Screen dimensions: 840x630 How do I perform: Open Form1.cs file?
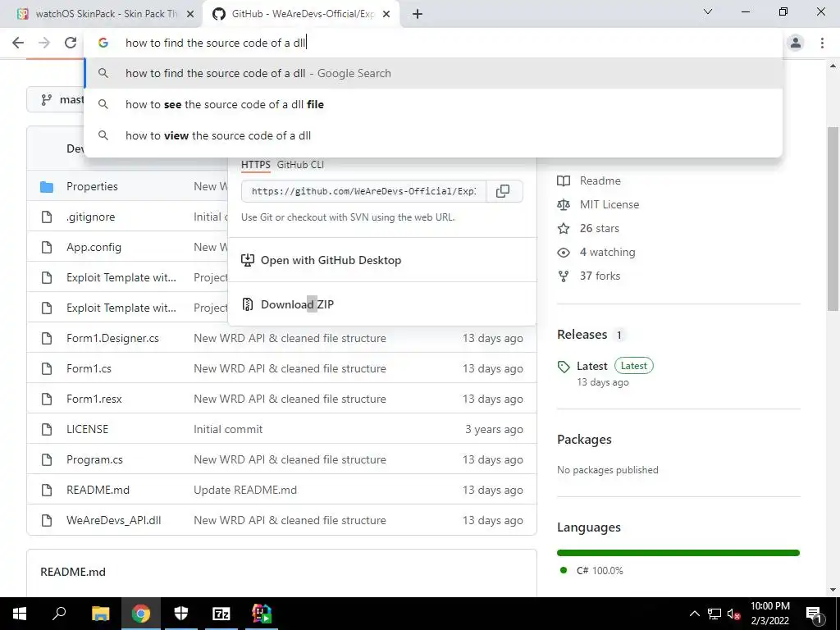(89, 368)
